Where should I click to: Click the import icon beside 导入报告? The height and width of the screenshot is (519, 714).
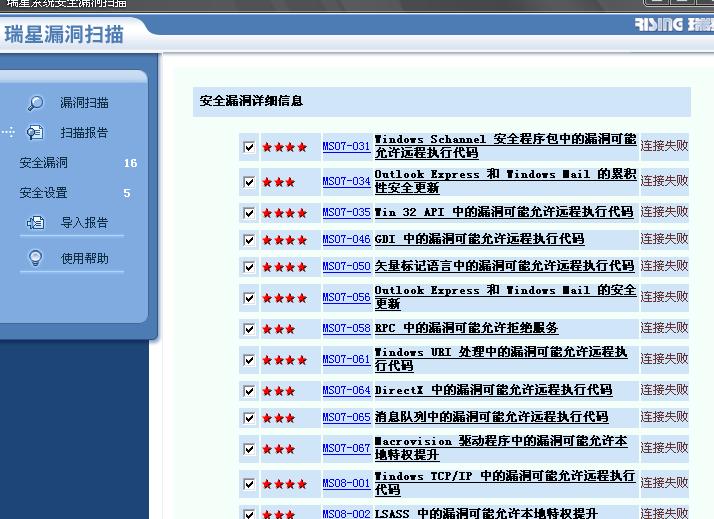(36, 223)
